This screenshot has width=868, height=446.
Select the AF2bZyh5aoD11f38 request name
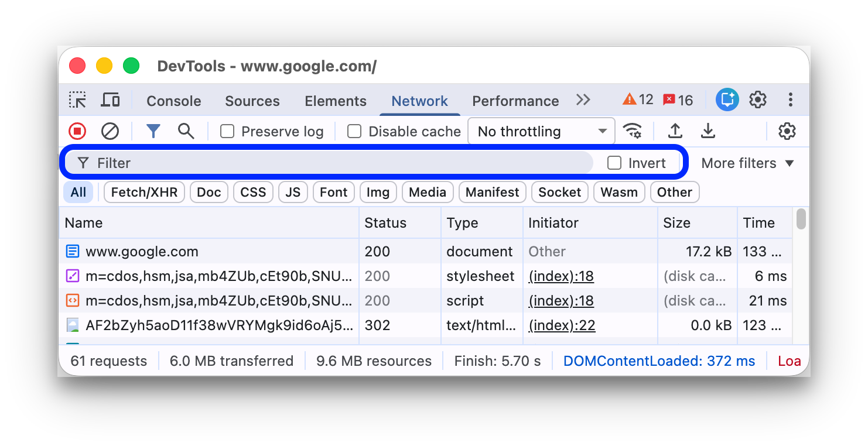tap(220, 325)
